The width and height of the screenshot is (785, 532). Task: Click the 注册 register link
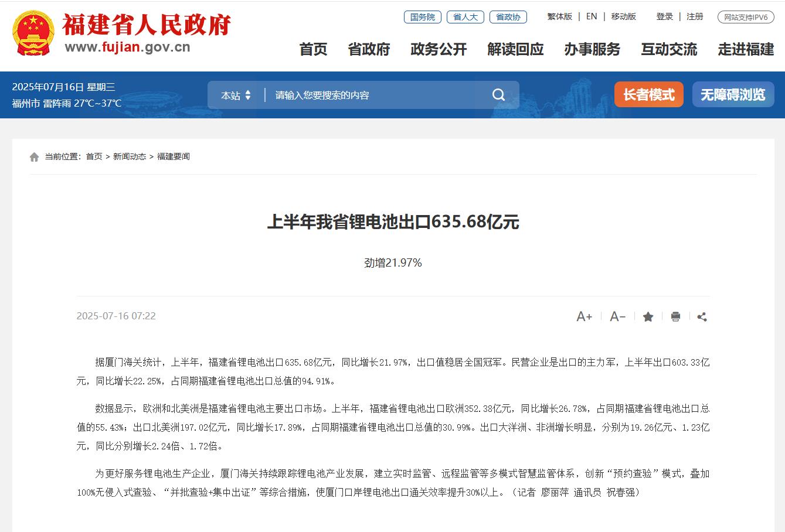(x=695, y=16)
